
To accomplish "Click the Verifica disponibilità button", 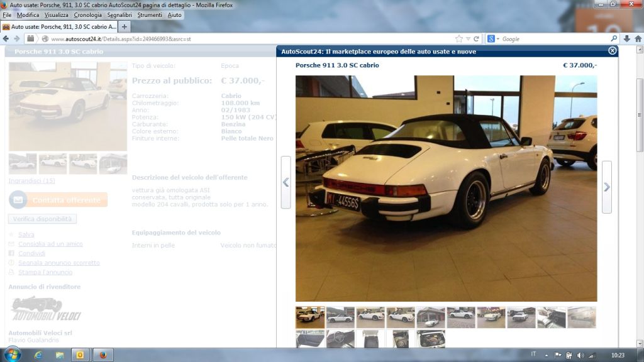I will [42, 219].
